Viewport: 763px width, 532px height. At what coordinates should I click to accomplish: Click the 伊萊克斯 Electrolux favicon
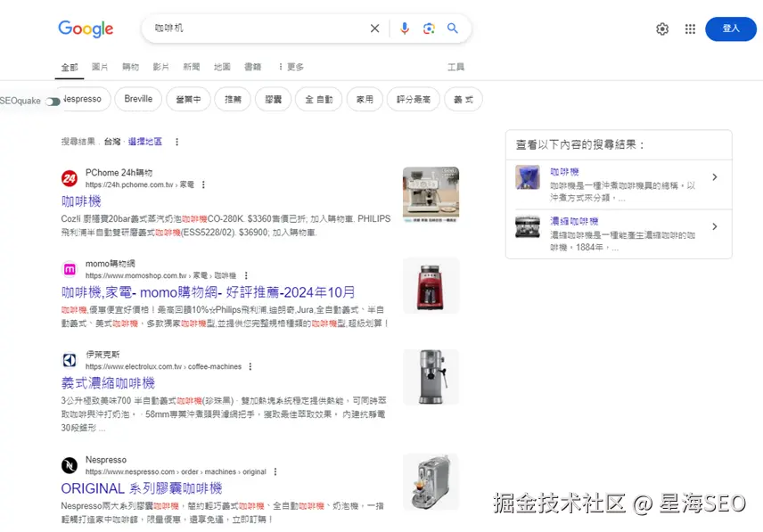70,360
